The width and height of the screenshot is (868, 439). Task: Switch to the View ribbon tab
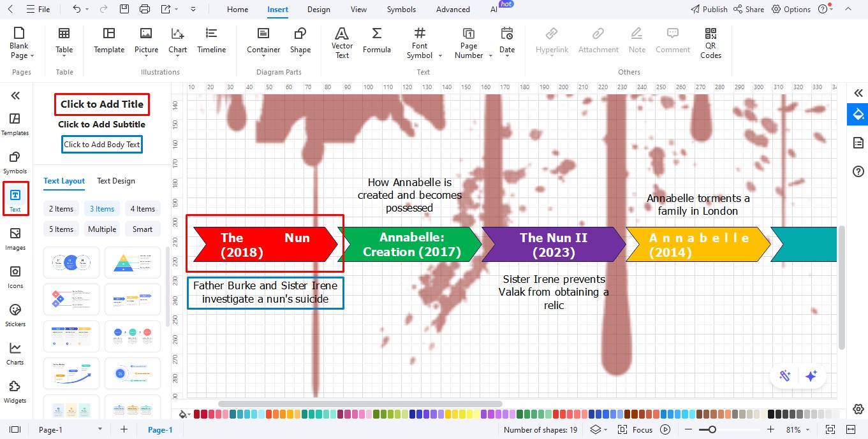coord(358,9)
